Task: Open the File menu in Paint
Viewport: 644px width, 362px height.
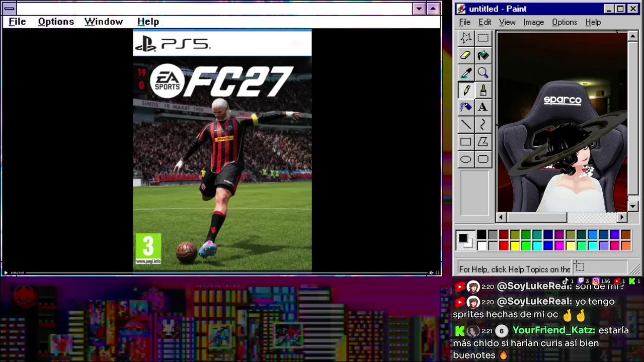Action: pos(465,22)
